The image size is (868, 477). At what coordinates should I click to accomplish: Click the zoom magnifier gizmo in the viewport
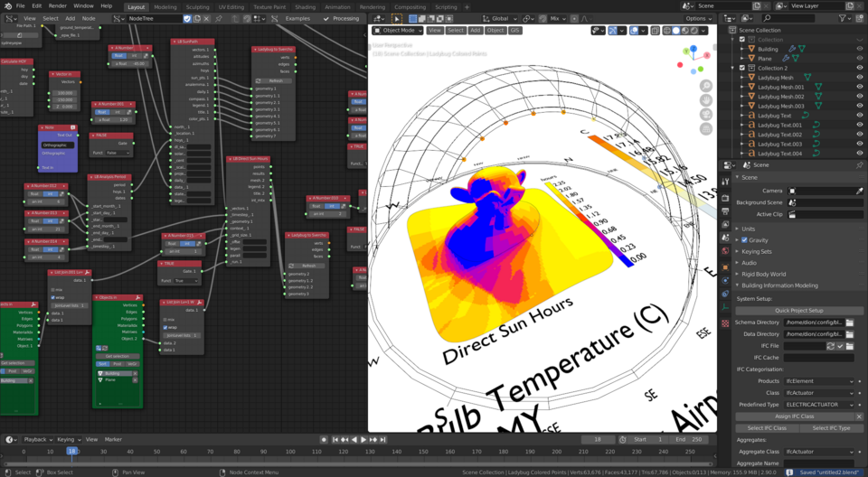click(x=706, y=85)
